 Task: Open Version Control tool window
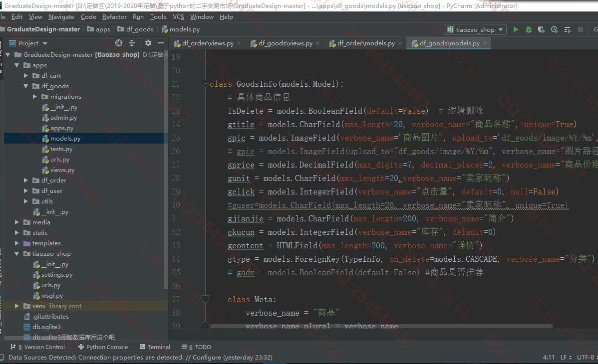click(x=37, y=347)
